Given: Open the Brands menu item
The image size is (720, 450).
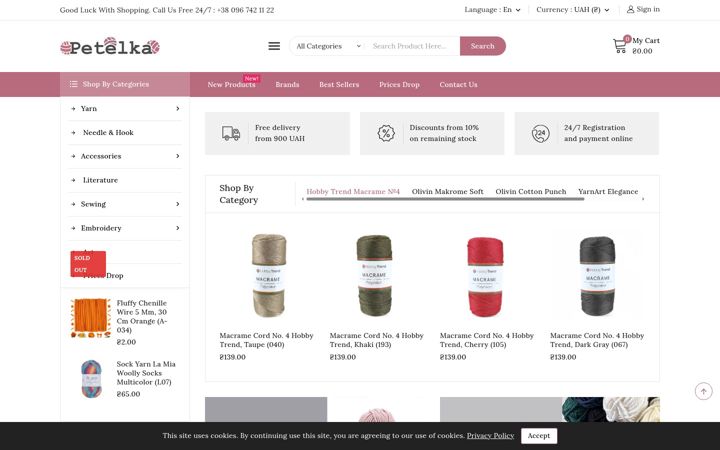Looking at the screenshot, I should click(287, 84).
